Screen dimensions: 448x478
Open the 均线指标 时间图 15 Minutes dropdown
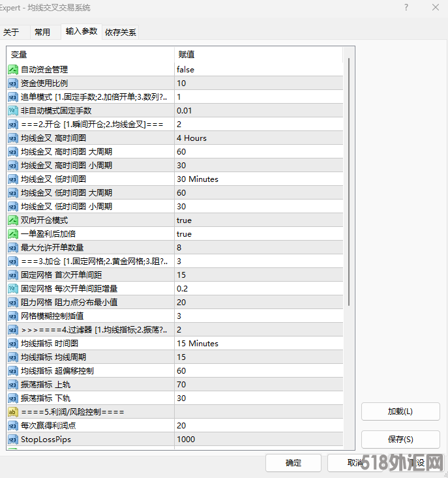(x=258, y=343)
